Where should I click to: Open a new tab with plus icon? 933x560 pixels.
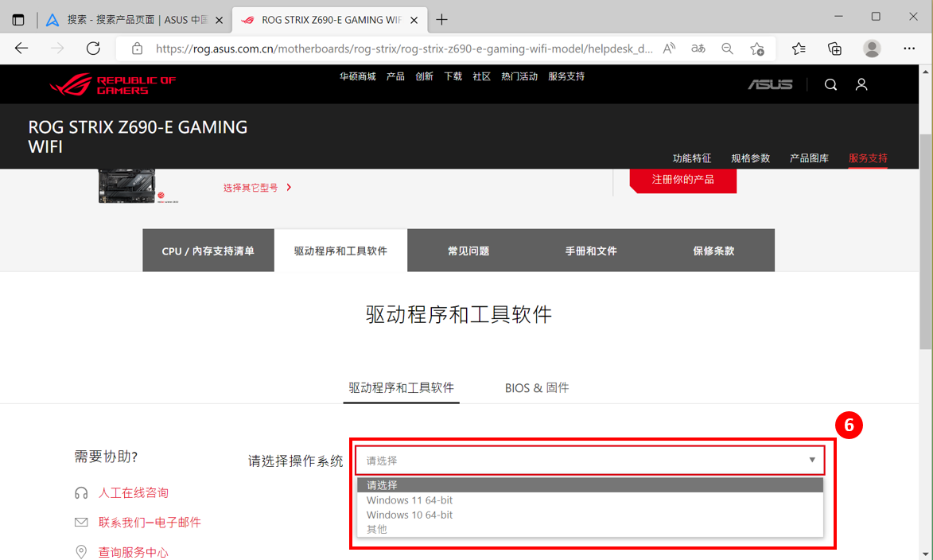(x=441, y=20)
